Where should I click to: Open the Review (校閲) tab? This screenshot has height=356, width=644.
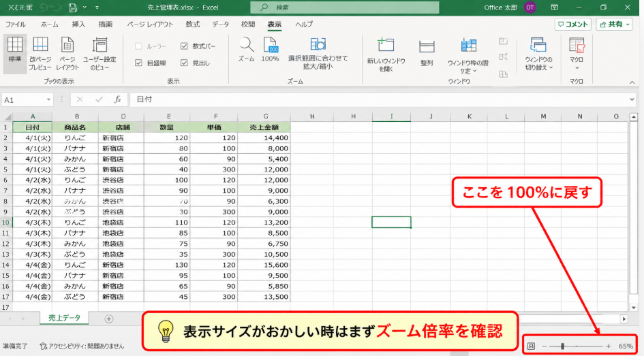pyautogui.click(x=248, y=25)
